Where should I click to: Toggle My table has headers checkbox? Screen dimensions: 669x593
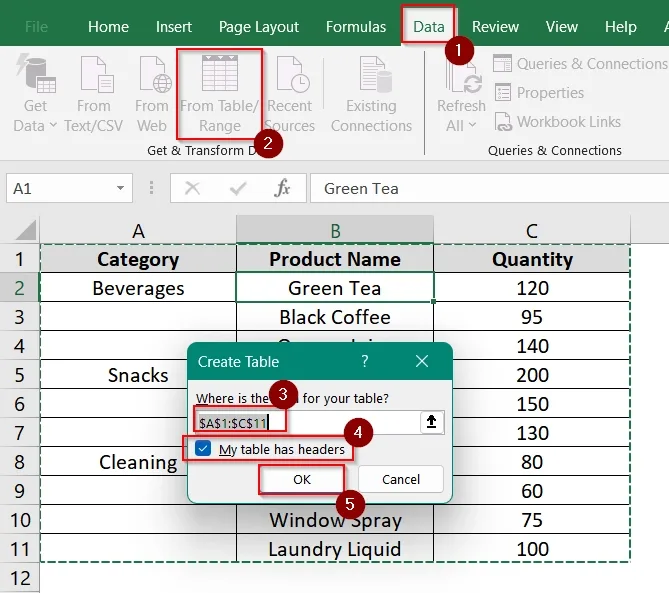click(203, 448)
